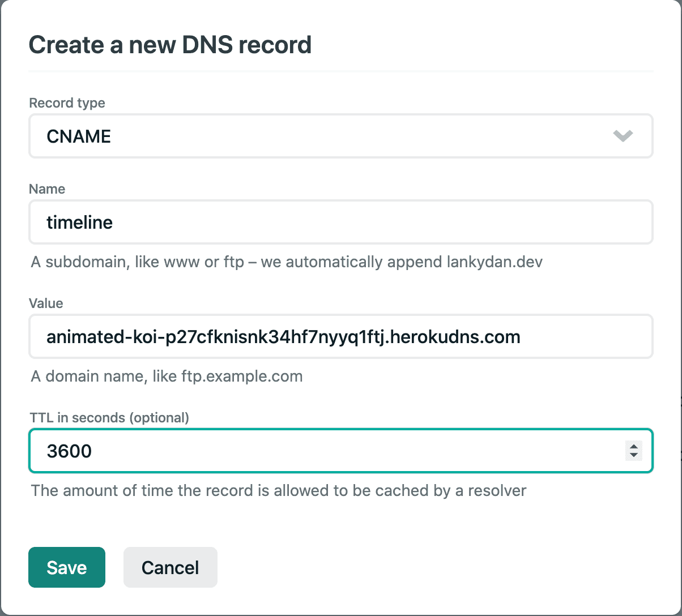Focus the Name field containing timeline
This screenshot has width=682, height=616.
(340, 222)
